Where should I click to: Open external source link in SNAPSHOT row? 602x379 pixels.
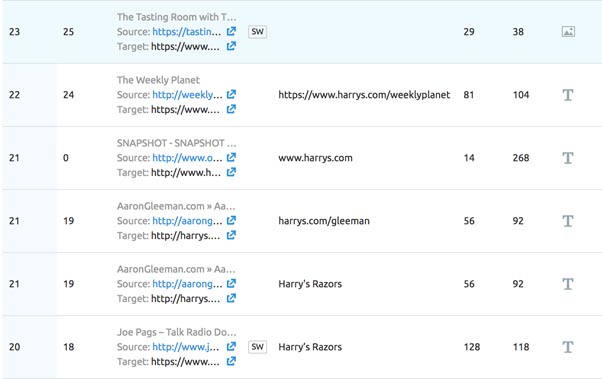click(231, 157)
